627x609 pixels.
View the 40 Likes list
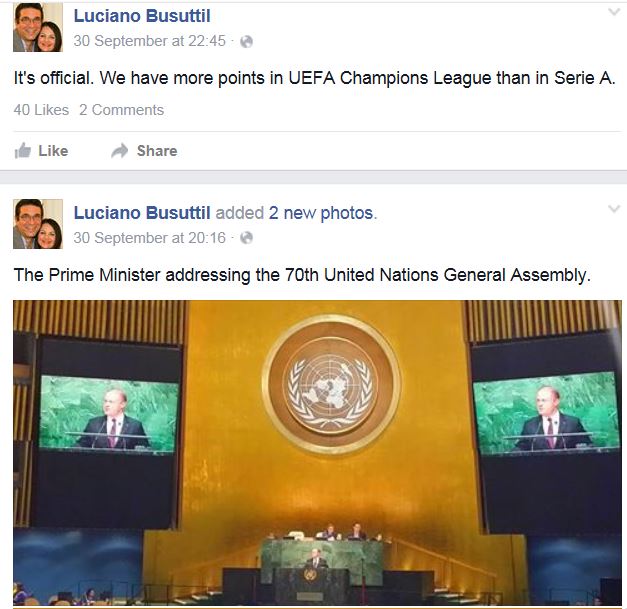pyautogui.click(x=41, y=110)
